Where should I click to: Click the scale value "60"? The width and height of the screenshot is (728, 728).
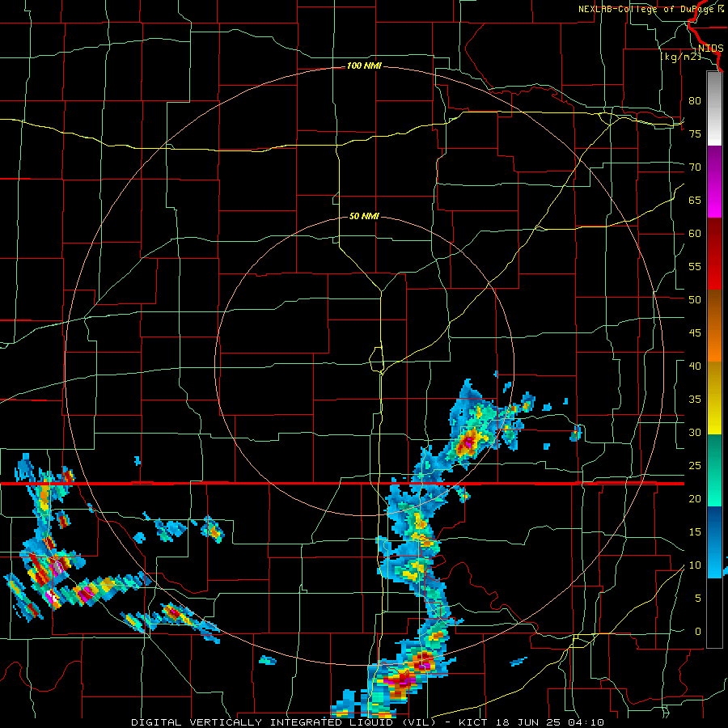click(695, 234)
